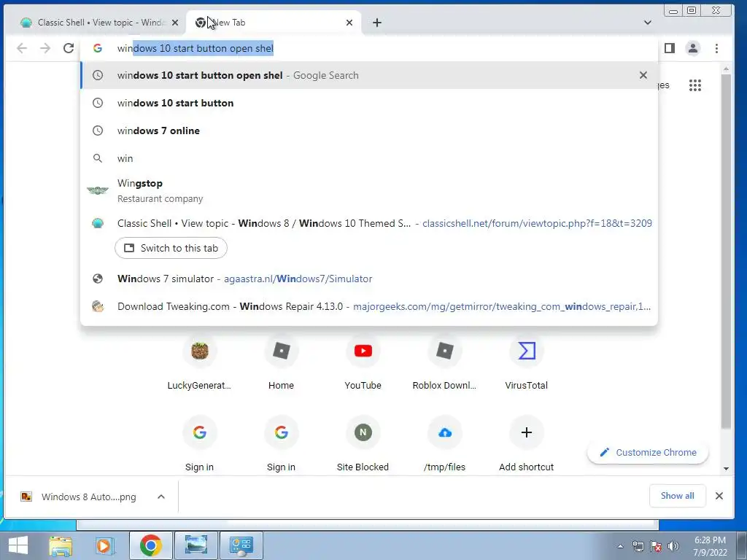Click the Chrome taskbar icon
This screenshot has width=747, height=560.
[151, 545]
